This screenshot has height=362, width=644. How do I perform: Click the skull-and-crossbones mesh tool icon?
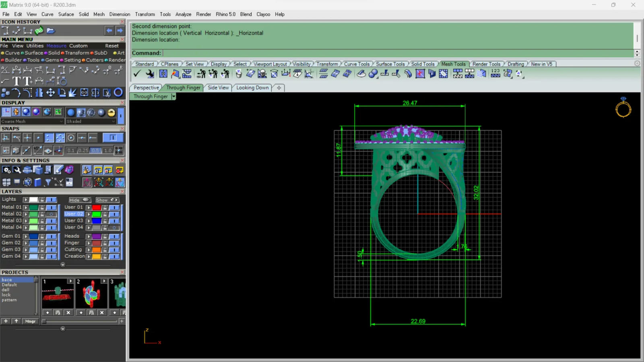262,74
